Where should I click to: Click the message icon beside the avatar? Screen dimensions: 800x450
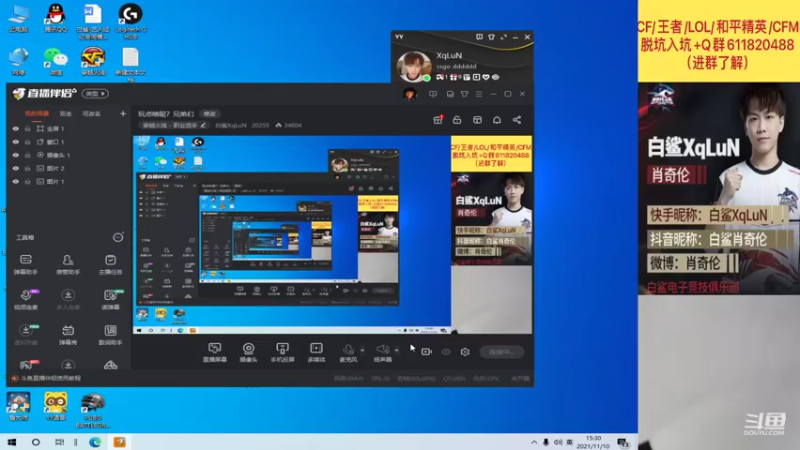point(433,94)
